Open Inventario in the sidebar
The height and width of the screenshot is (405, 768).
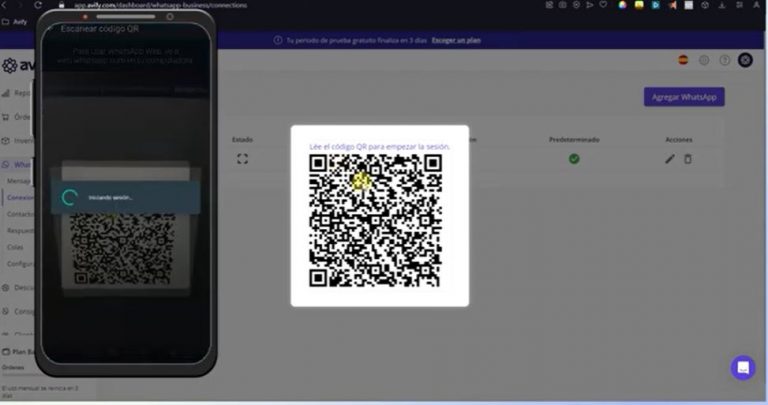tap(18, 141)
